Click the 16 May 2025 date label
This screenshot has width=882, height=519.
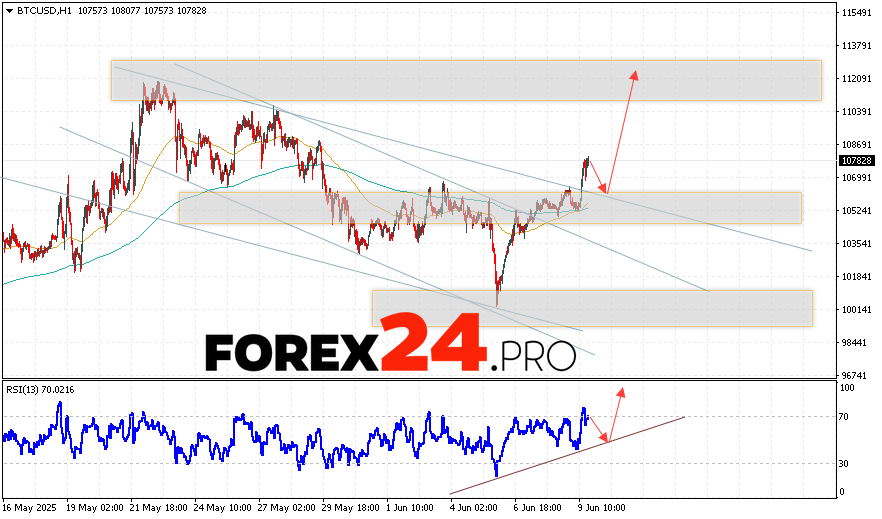pyautogui.click(x=27, y=507)
